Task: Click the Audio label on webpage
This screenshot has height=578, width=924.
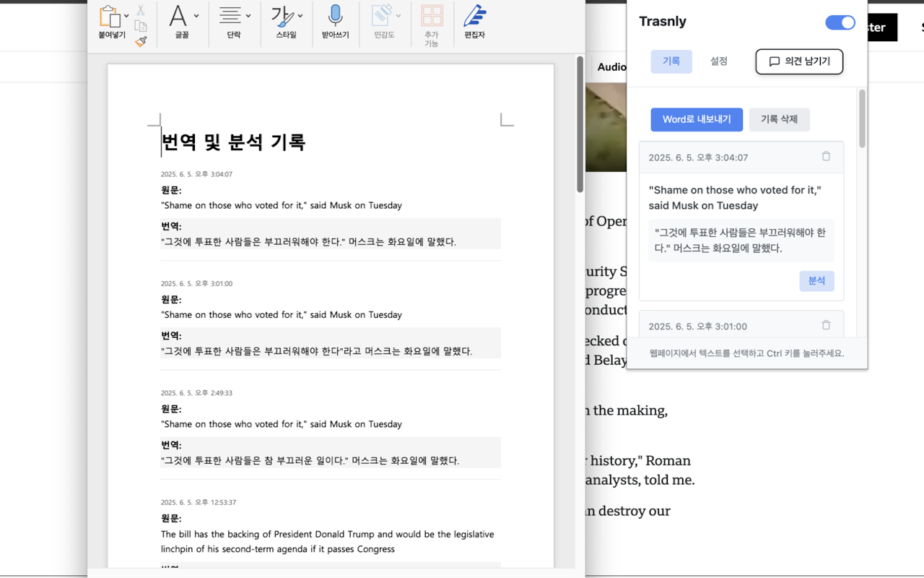Action: click(x=611, y=67)
